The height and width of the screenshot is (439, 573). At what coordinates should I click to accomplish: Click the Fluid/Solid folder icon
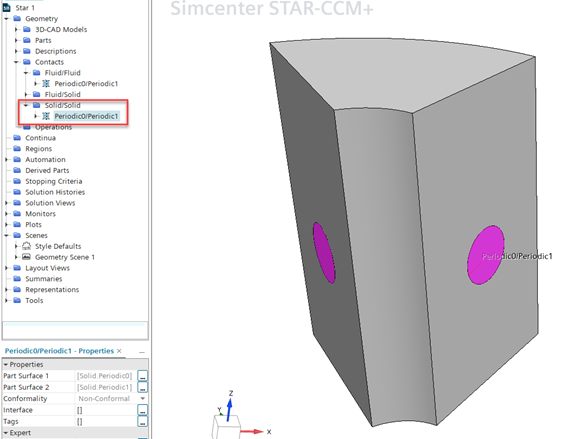[37, 94]
